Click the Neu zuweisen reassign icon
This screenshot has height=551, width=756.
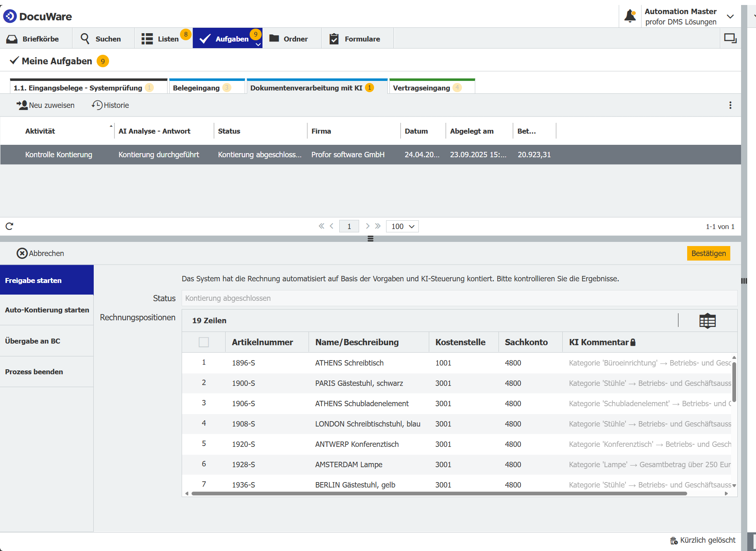(23, 105)
